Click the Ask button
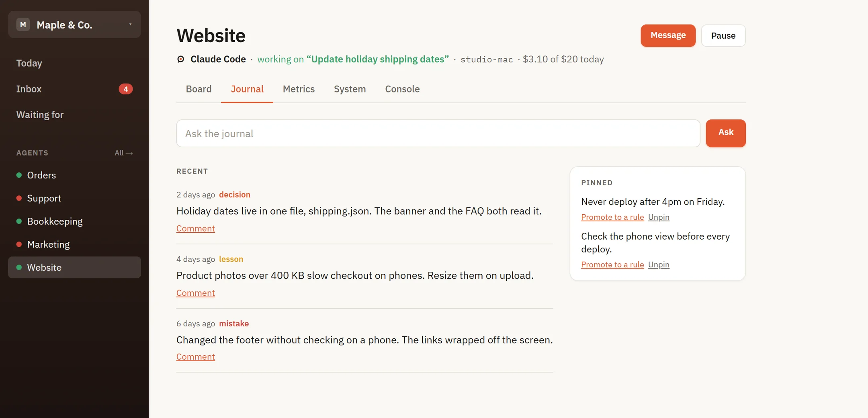 [x=726, y=133]
